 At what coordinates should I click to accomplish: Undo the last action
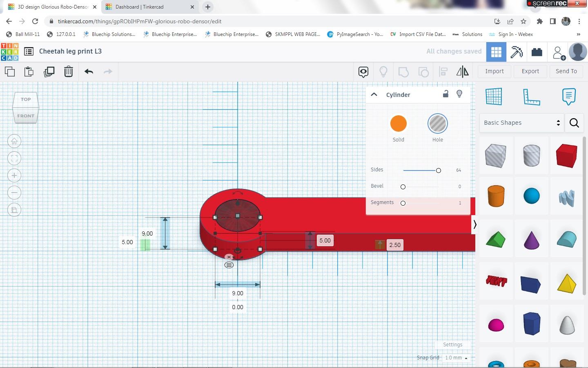(89, 72)
